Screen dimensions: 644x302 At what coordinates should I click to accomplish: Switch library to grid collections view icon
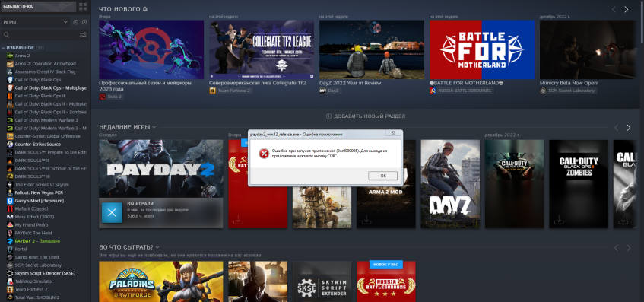pos(83,7)
